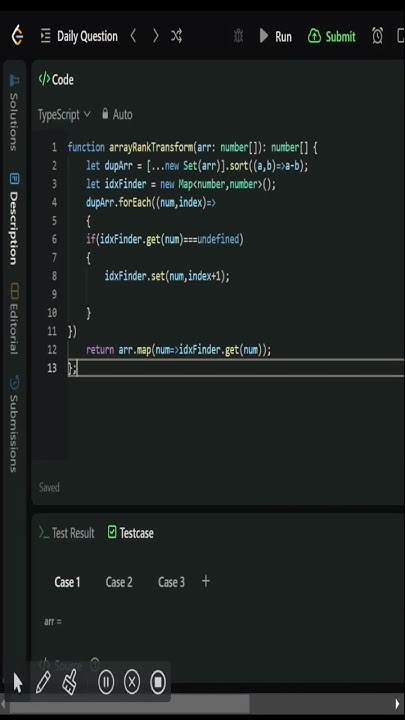The height and width of the screenshot is (720, 405).
Task: Expand the TypeScript language dropdown
Action: coord(64,114)
